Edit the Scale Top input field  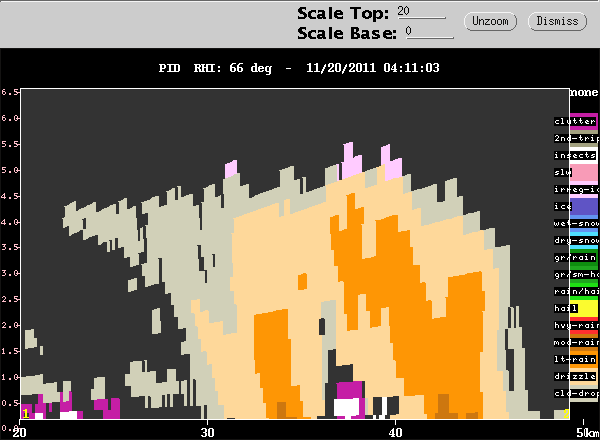click(421, 11)
